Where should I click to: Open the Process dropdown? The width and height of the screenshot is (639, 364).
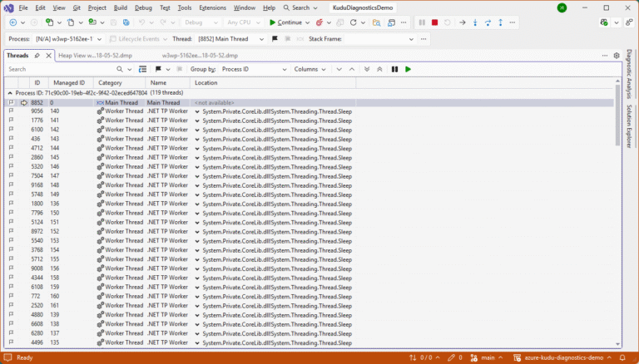68,39
